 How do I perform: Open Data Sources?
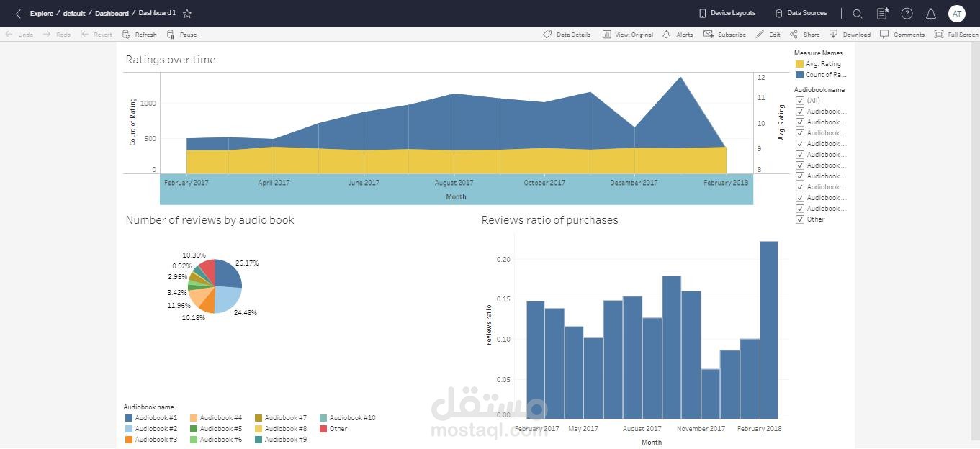[801, 13]
